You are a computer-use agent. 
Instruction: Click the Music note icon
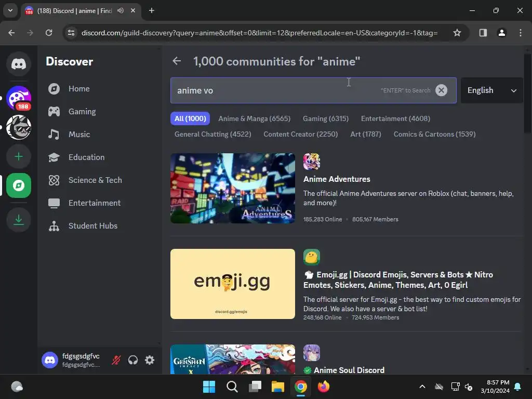54,135
